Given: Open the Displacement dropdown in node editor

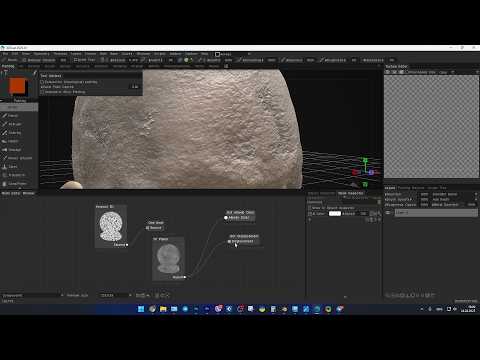Looking at the screenshot, I should pyautogui.click(x=32, y=295).
